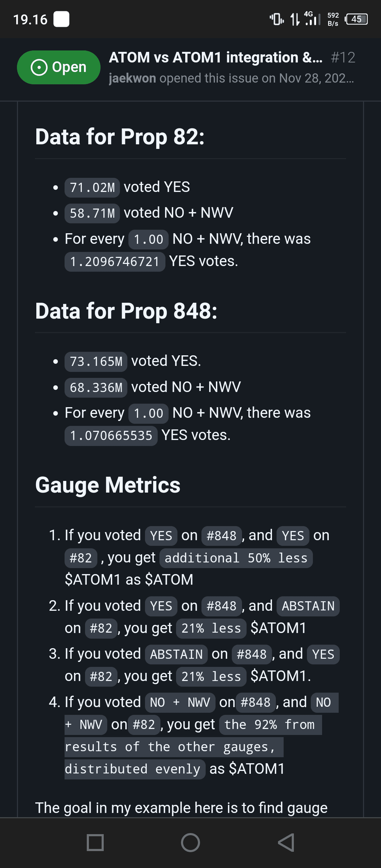Tap the vibrate mode status icon

point(277,19)
